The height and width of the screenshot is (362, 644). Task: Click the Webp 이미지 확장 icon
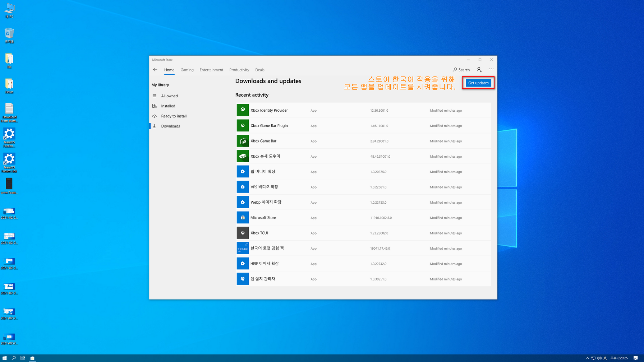243,202
